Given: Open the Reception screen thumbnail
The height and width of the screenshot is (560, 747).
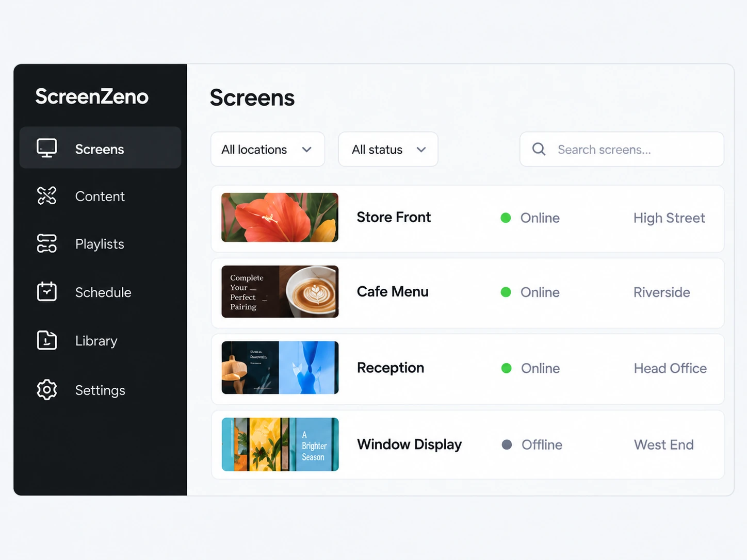Looking at the screenshot, I should point(280,368).
